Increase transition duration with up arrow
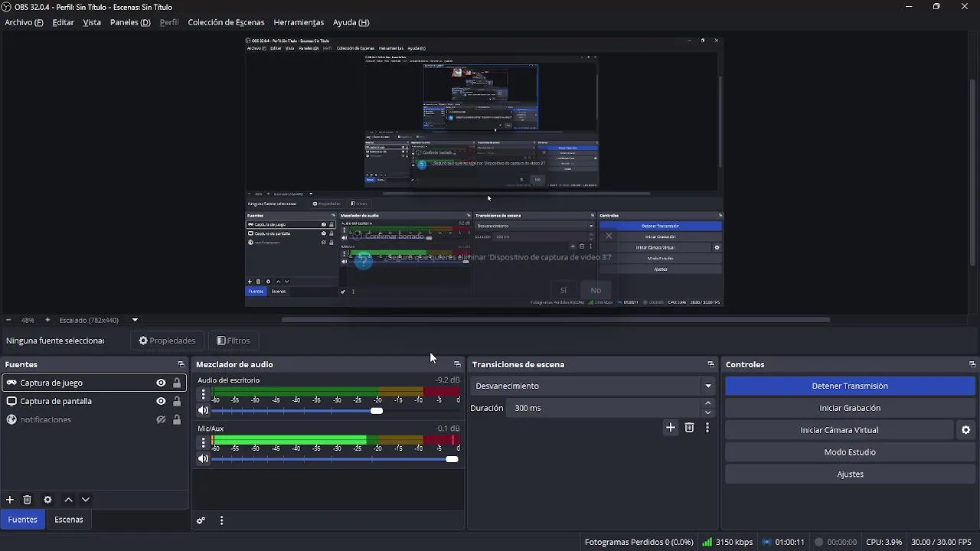The height and width of the screenshot is (551, 980). pyautogui.click(x=707, y=403)
